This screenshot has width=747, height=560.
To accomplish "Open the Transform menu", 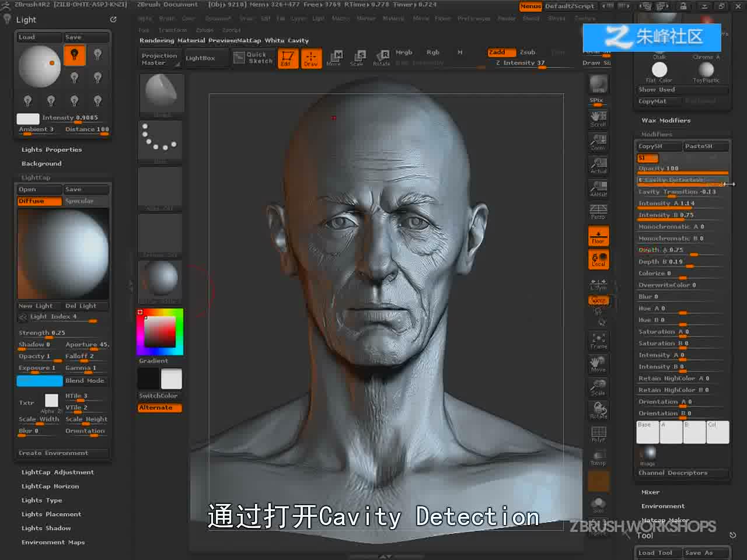I will (x=173, y=30).
